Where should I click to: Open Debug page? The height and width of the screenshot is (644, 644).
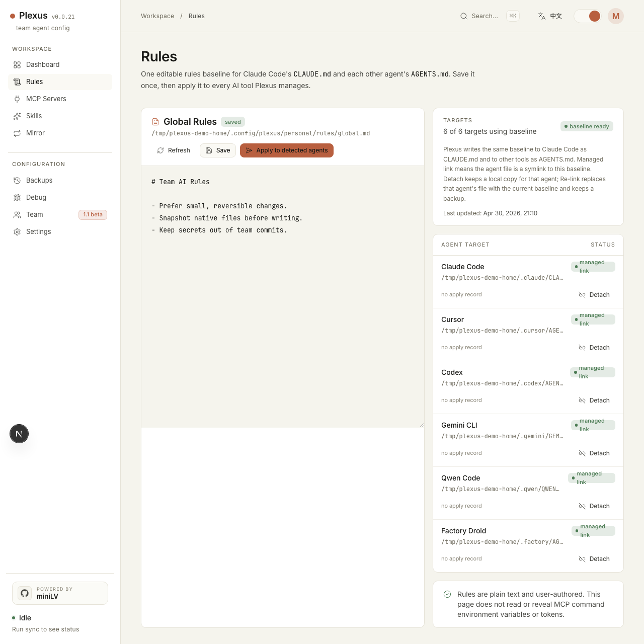(x=60, y=197)
